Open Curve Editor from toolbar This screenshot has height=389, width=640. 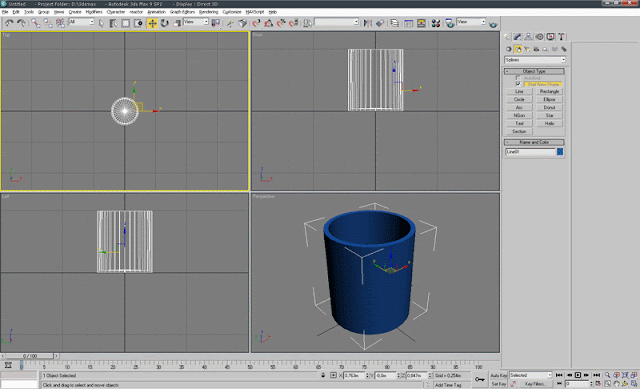coord(409,23)
